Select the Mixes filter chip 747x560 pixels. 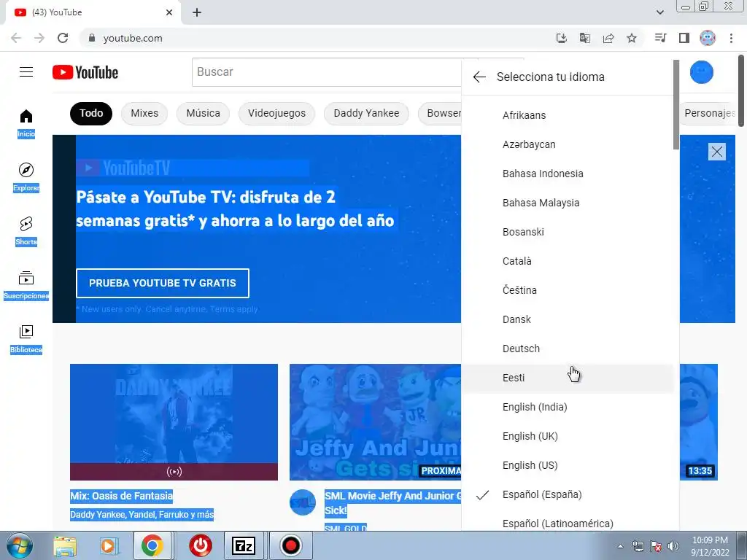coord(144,113)
